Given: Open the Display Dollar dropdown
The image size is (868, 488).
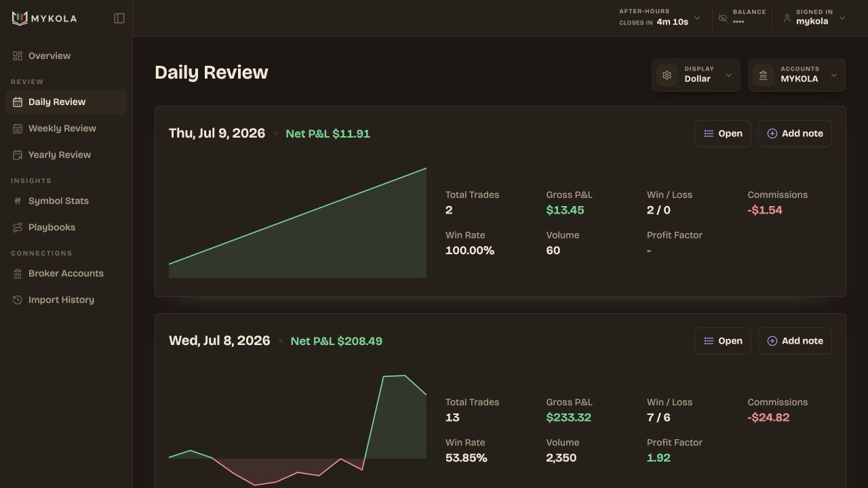Looking at the screenshot, I should 696,75.
